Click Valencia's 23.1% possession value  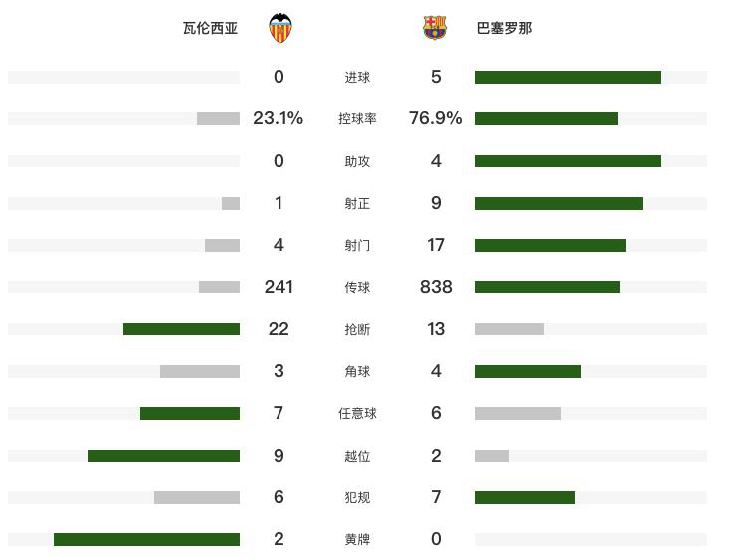pos(279,118)
